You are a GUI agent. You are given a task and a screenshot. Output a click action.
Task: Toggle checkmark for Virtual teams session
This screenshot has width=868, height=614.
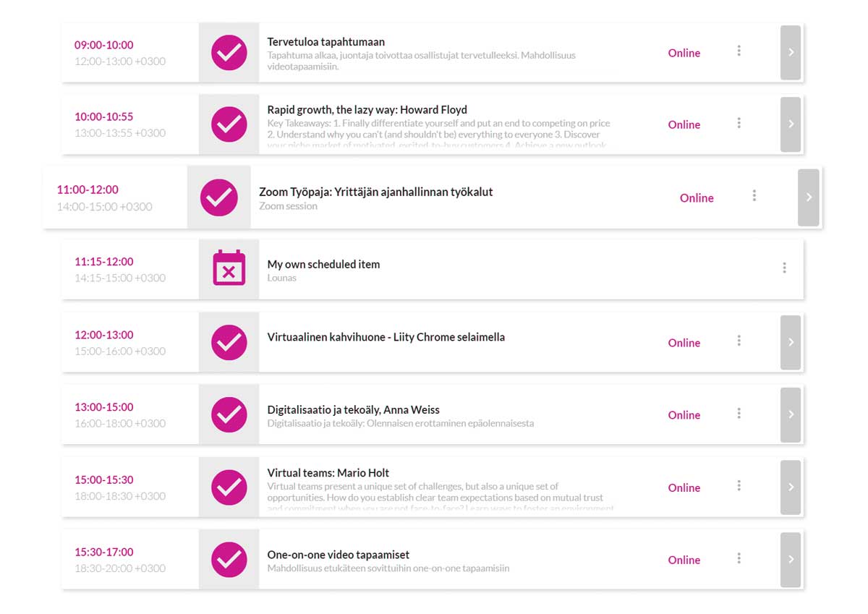(229, 487)
